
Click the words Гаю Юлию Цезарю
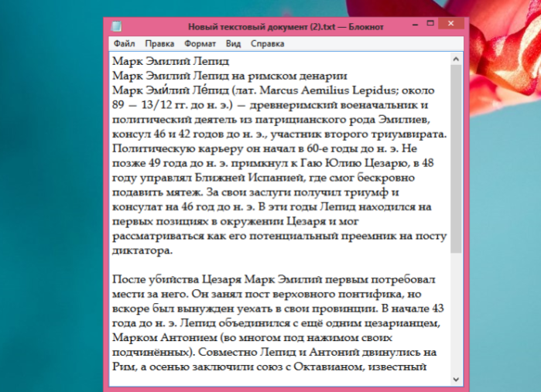click(x=355, y=163)
